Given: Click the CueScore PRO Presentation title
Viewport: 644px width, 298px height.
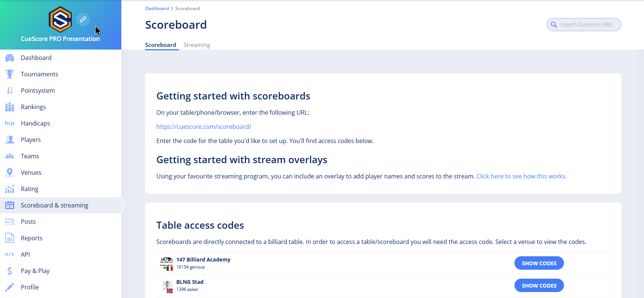Looking at the screenshot, I should [60, 39].
